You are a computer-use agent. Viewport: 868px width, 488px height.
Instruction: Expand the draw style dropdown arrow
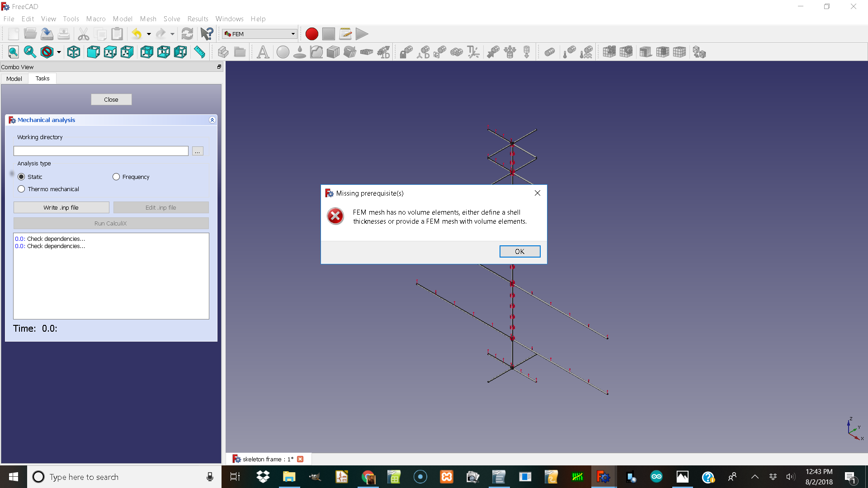[x=59, y=52]
